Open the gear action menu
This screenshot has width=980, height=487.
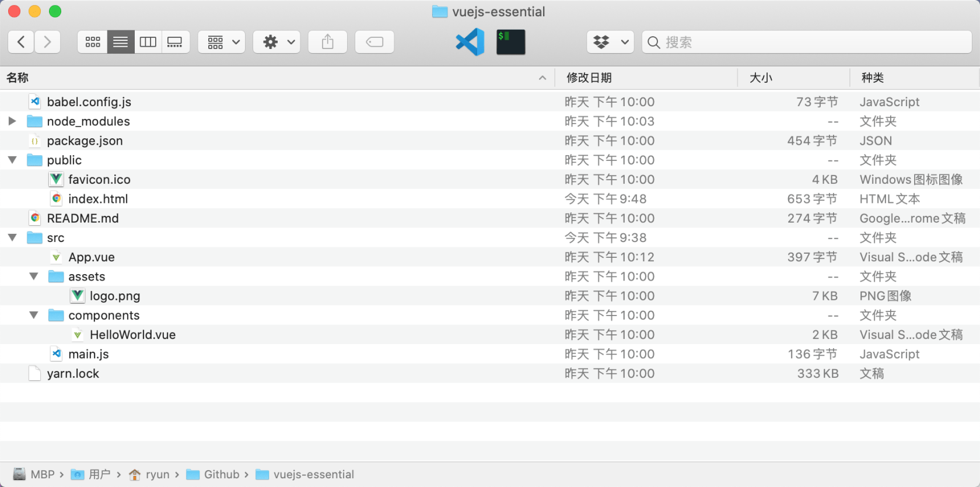[276, 42]
